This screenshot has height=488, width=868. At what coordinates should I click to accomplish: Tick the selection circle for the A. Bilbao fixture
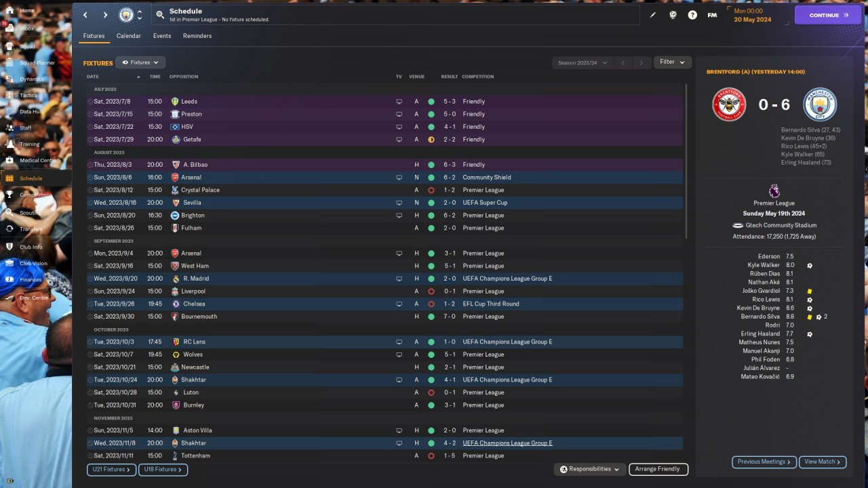click(90, 165)
